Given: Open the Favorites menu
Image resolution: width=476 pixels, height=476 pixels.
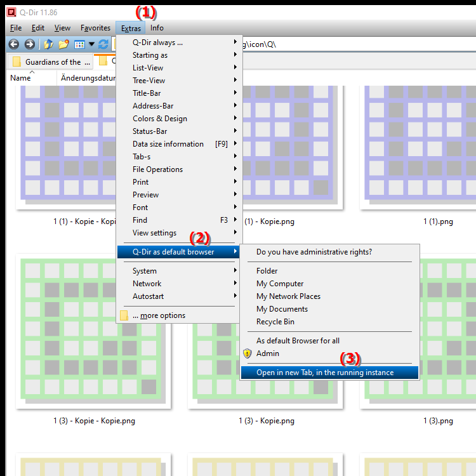Looking at the screenshot, I should coord(95,28).
